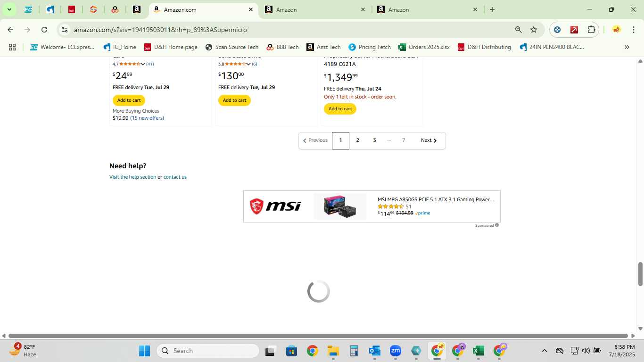644x362 pixels.
Task: Open Amz Tech bookmark
Action: pyautogui.click(x=323, y=47)
